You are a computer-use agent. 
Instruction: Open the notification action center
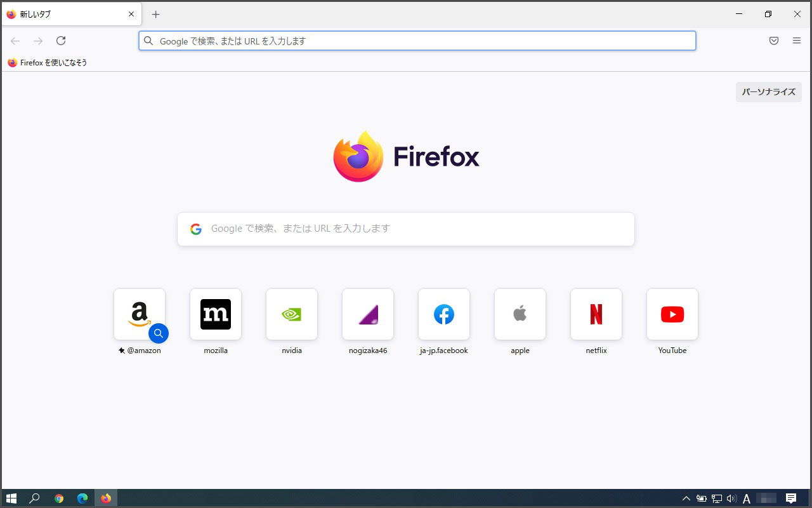791,498
